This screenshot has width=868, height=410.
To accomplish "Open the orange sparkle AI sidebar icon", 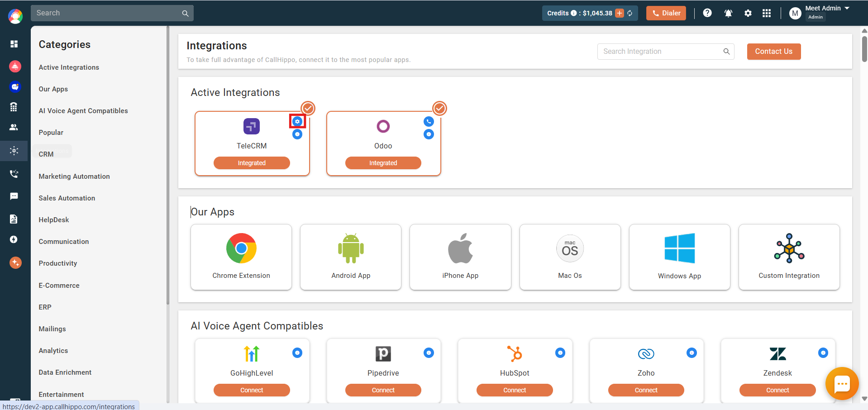I will [15, 262].
